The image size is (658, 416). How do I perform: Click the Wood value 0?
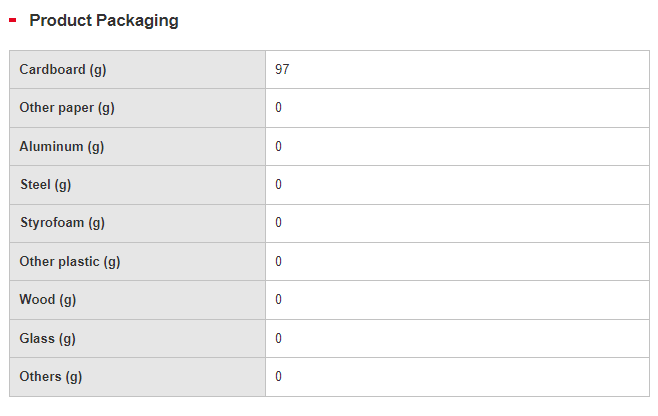coord(279,300)
